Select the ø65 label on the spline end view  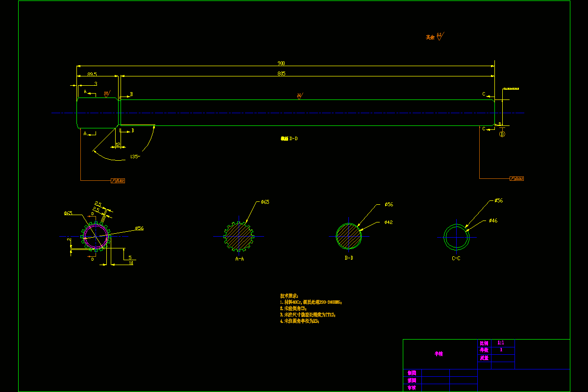tap(68, 213)
